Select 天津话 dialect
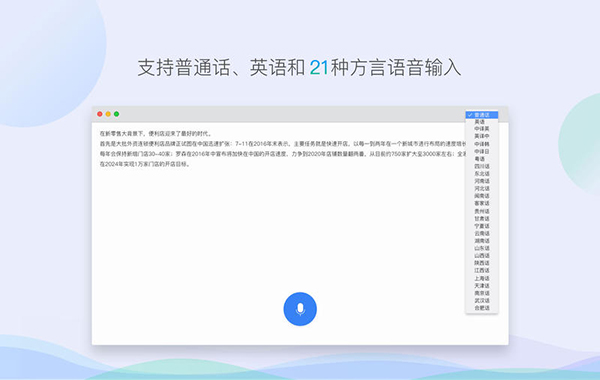 click(482, 286)
